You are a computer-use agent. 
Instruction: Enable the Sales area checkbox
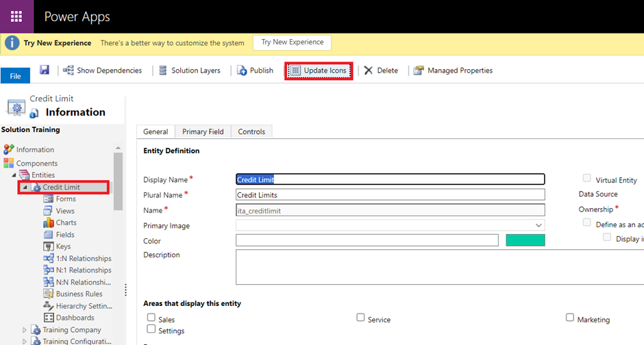point(151,318)
